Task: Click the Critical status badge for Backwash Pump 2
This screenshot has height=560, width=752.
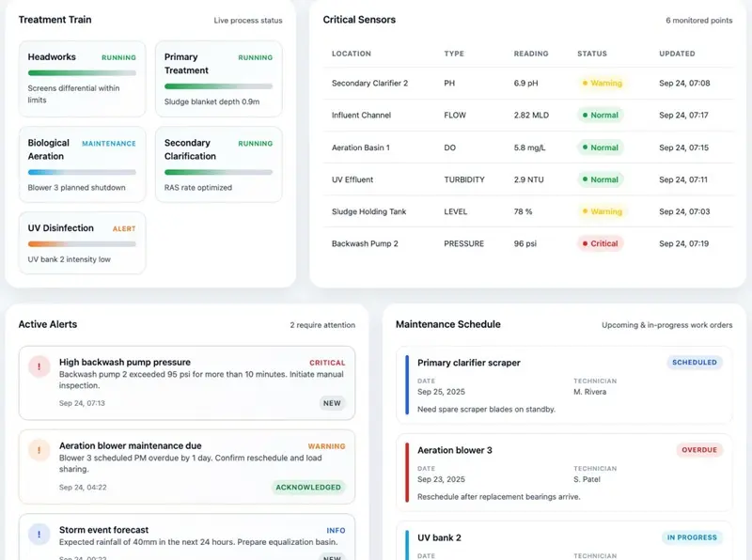Action: pyautogui.click(x=599, y=243)
